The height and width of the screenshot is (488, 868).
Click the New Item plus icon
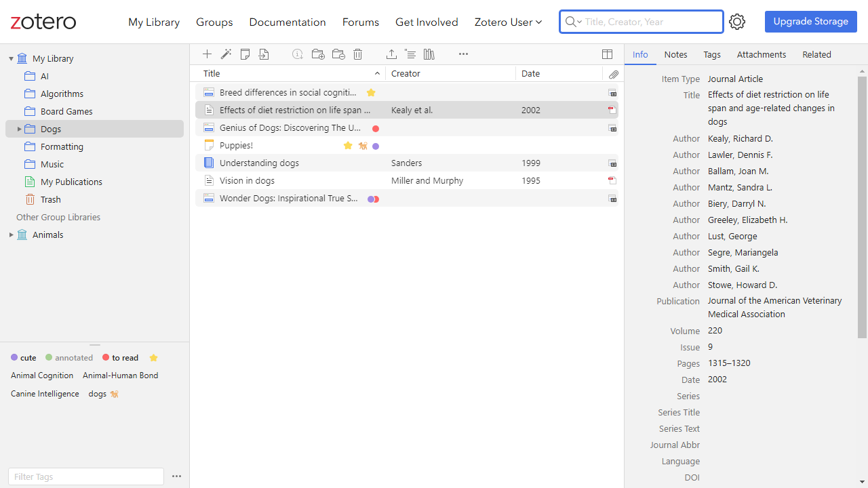[208, 54]
